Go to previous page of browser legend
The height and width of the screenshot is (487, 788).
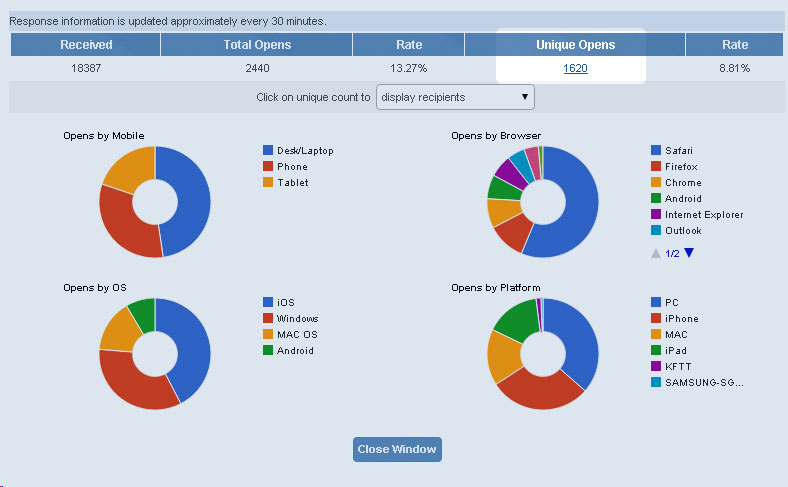click(x=656, y=253)
